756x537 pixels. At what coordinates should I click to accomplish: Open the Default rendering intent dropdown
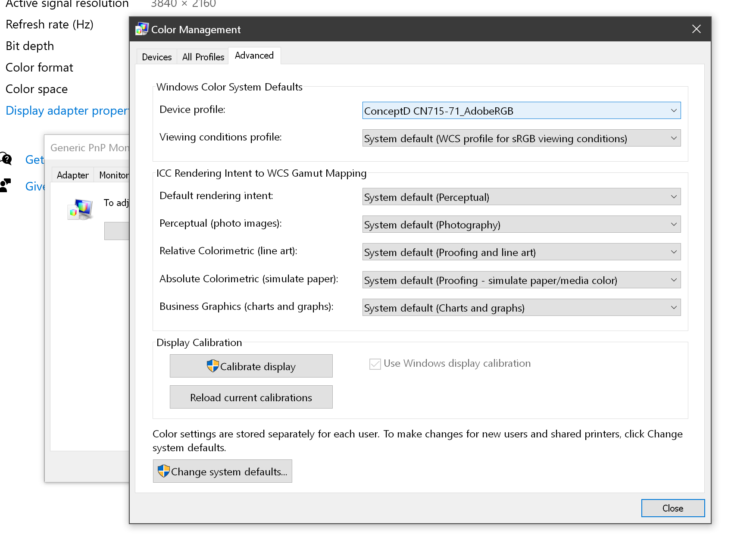(522, 197)
